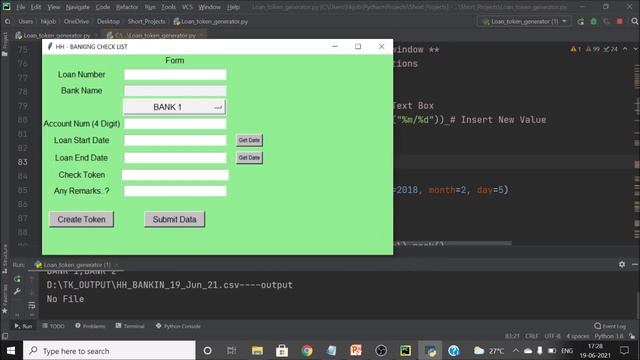Click the 4 spaces indent status entry
Viewport: 640px width, 360px height.
(578, 336)
